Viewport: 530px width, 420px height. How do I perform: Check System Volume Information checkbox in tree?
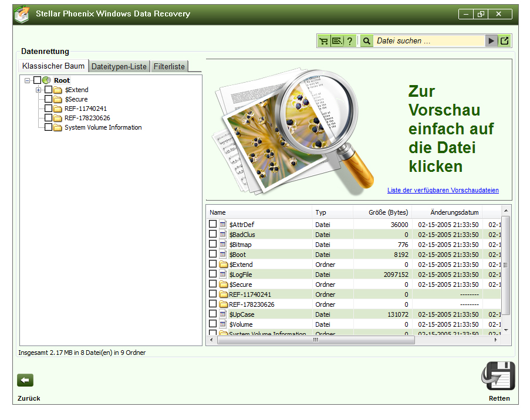click(x=48, y=127)
